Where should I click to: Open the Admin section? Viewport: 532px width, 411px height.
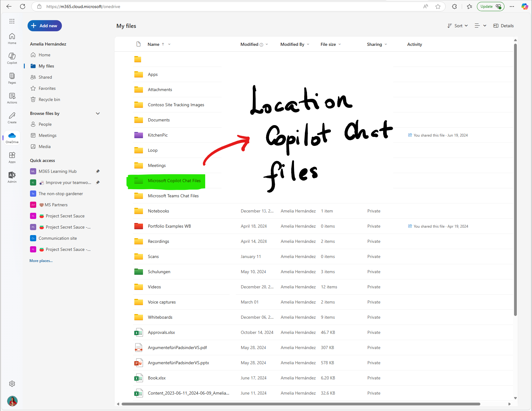tap(12, 177)
